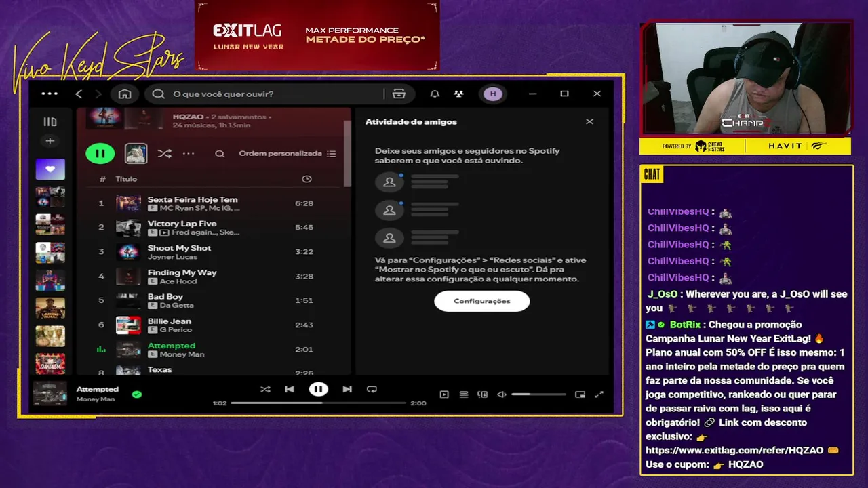Skip to next track
Screen dimensions: 868x488
347,389
